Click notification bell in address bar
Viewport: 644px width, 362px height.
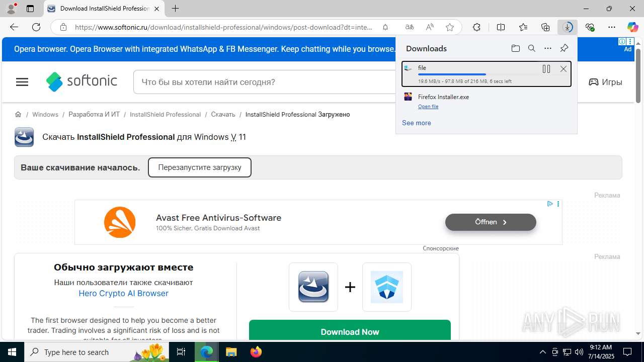[385, 27]
